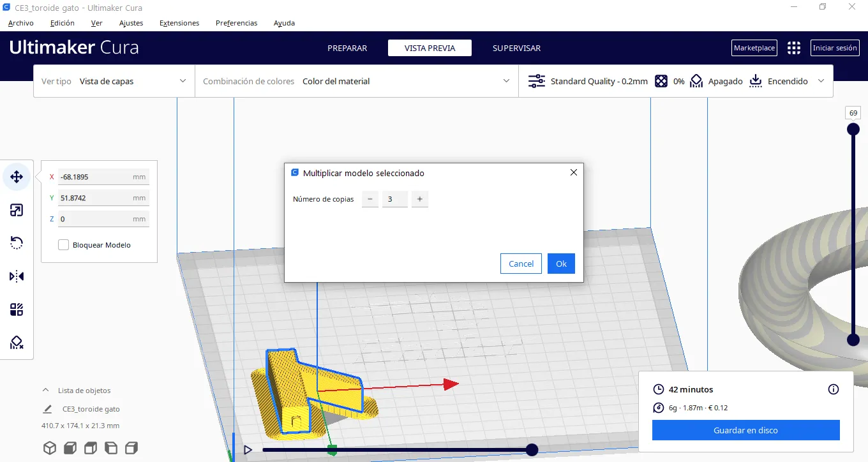Open the Extensiones menu
The height and width of the screenshot is (462, 868).
click(x=179, y=23)
